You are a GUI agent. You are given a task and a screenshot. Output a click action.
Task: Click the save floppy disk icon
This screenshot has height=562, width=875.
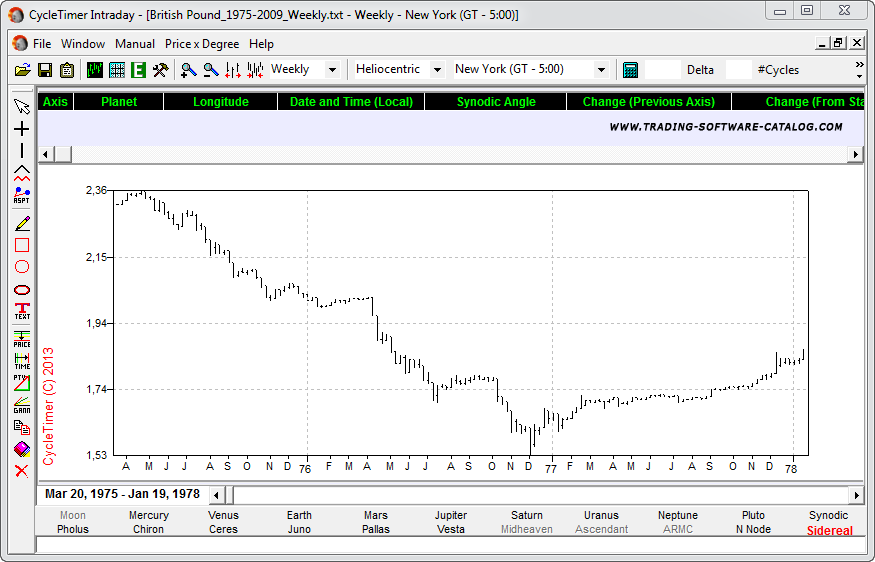[44, 70]
